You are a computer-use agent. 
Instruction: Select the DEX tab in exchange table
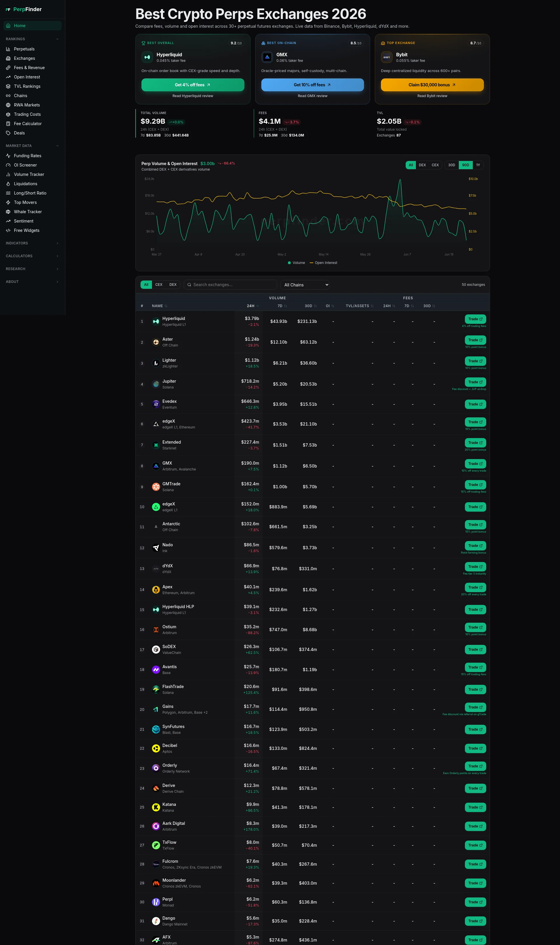coord(173,285)
